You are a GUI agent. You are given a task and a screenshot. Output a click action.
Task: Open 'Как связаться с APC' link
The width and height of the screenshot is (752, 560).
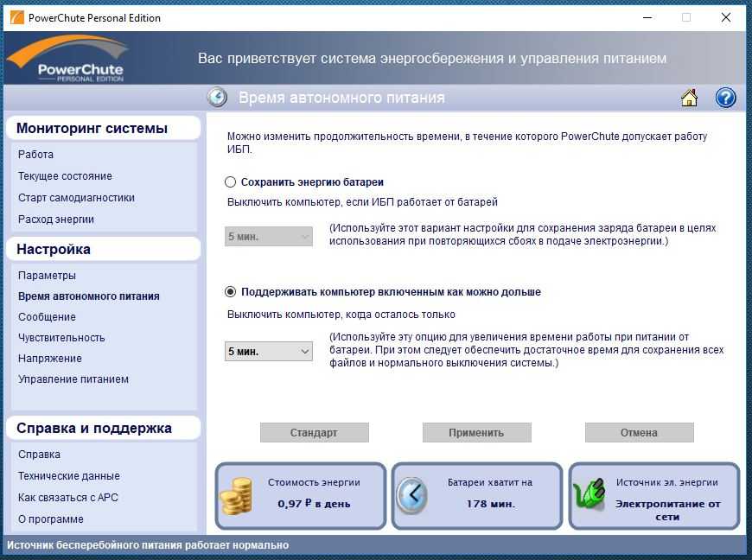pos(68,498)
